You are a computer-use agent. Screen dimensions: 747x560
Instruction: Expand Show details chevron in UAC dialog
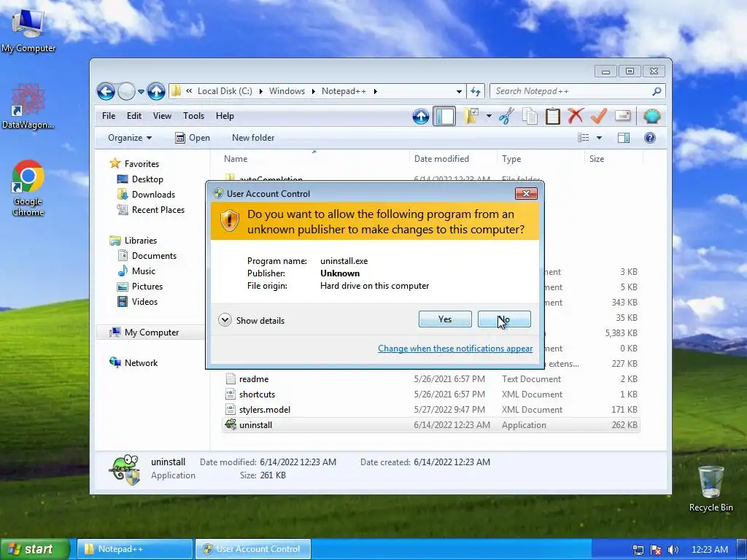click(225, 320)
